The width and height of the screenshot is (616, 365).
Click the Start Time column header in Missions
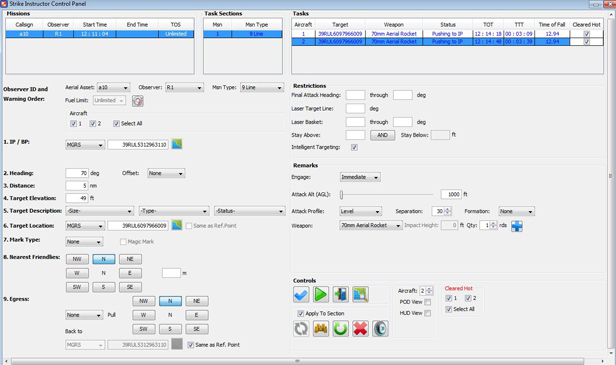pos(95,24)
